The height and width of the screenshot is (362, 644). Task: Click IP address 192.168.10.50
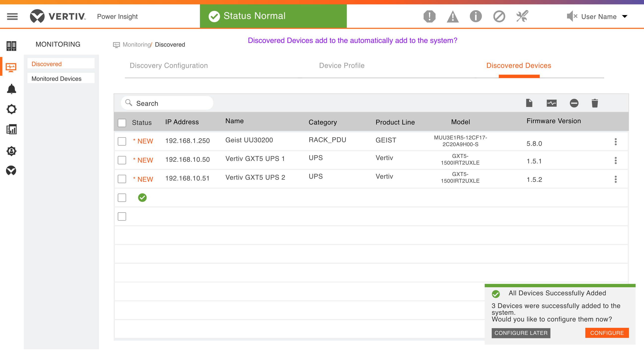pyautogui.click(x=188, y=159)
